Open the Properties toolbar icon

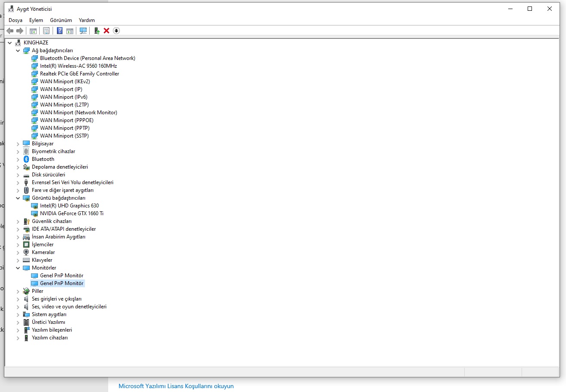coord(47,31)
